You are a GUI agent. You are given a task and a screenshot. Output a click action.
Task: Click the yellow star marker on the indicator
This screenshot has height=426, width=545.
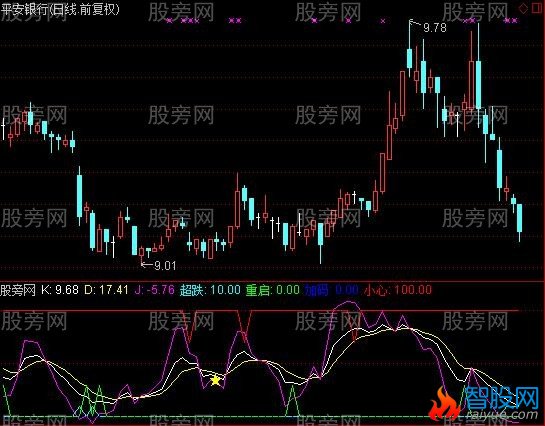pos(215,380)
